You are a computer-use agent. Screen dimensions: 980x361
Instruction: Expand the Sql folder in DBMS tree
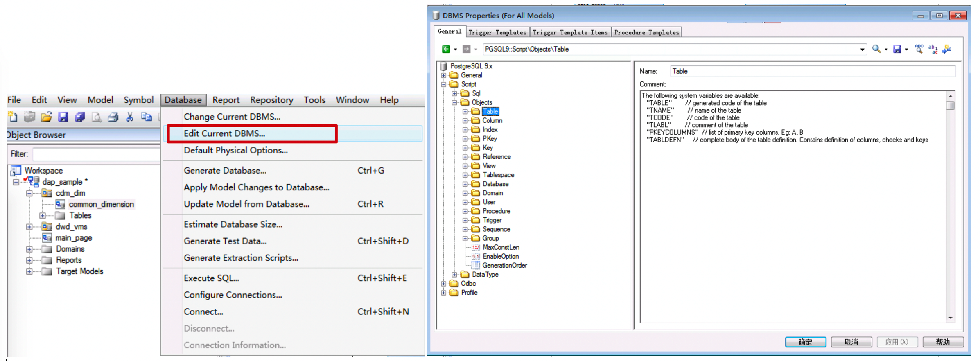click(454, 93)
